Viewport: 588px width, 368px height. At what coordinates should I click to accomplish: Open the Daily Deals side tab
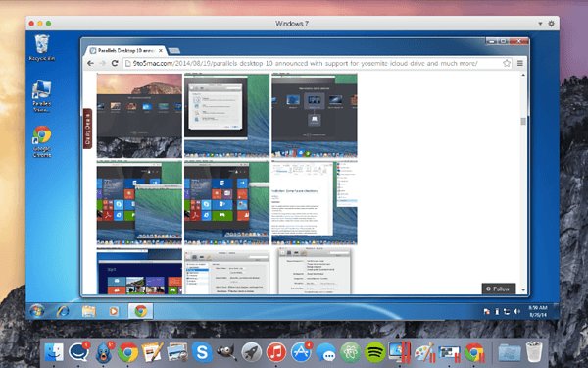(x=88, y=129)
